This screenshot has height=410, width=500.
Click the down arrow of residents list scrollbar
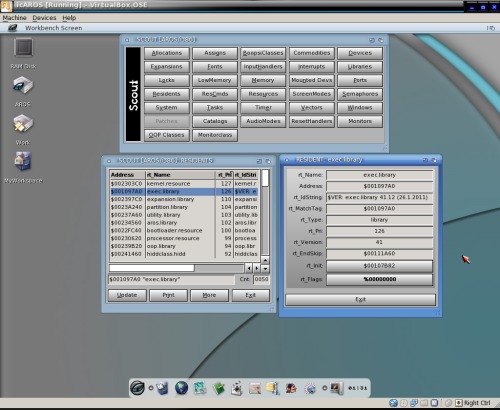point(265,268)
